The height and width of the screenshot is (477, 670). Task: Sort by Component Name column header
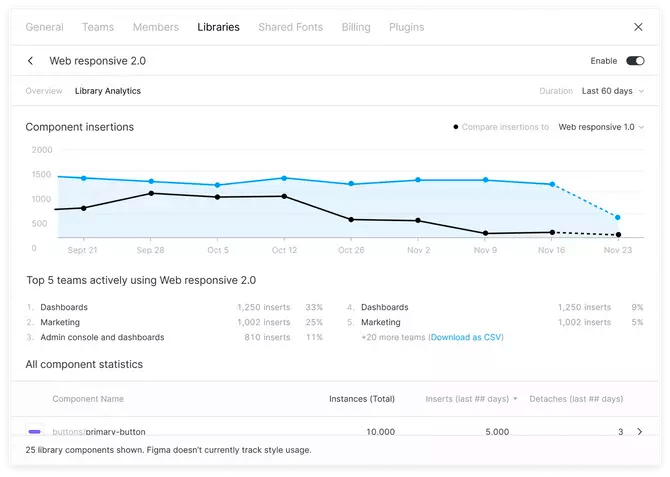pos(88,399)
